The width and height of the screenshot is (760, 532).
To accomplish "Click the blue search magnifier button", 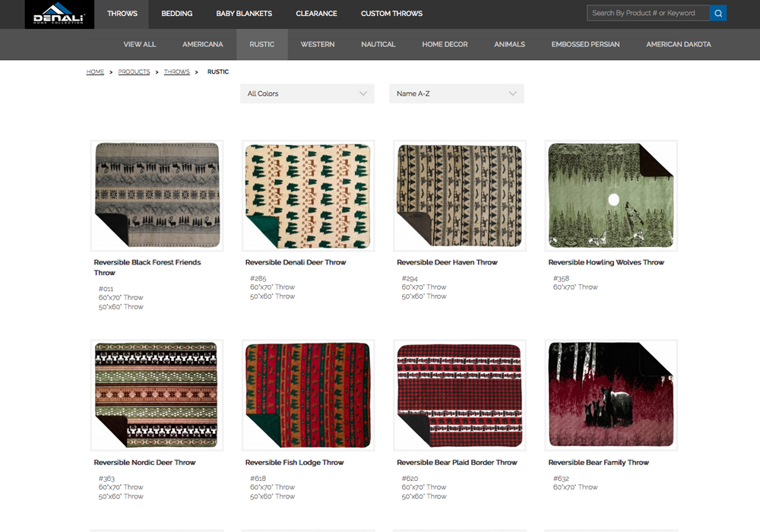I will [x=718, y=13].
